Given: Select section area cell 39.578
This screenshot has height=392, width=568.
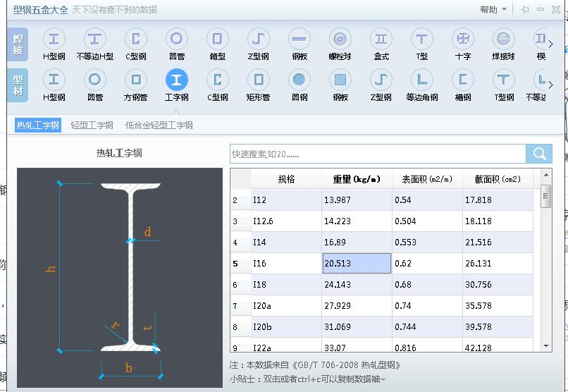Looking at the screenshot, I should click(x=498, y=327).
